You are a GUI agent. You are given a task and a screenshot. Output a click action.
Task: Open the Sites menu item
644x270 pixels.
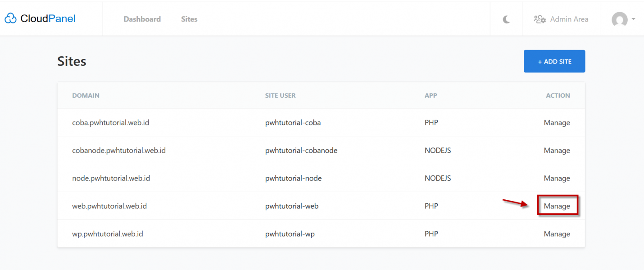click(189, 19)
